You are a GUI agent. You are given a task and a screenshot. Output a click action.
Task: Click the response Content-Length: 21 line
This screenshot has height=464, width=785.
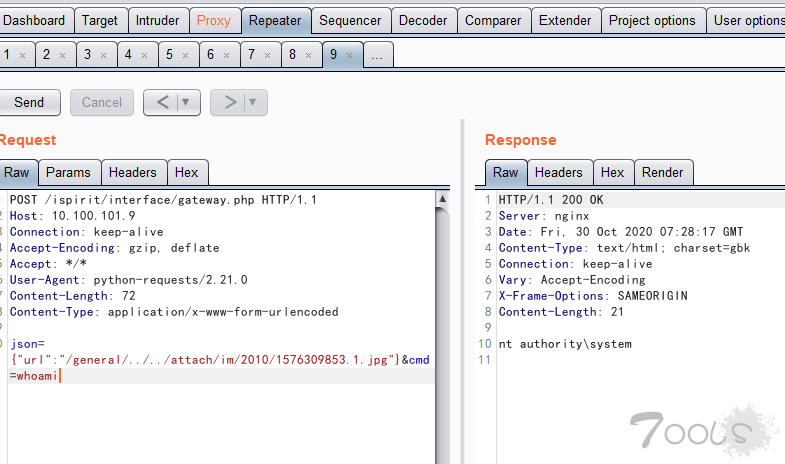(x=561, y=312)
